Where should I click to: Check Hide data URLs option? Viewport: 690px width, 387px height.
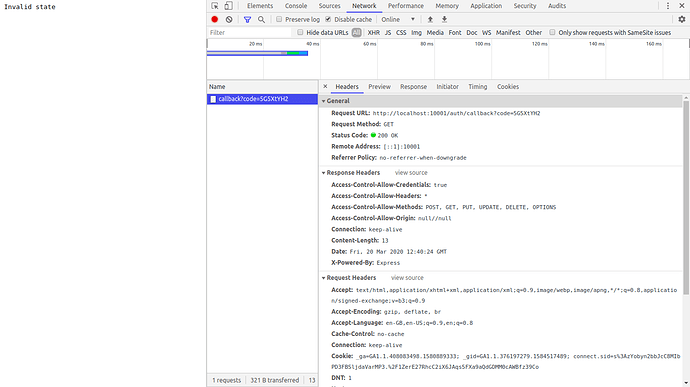(x=300, y=33)
